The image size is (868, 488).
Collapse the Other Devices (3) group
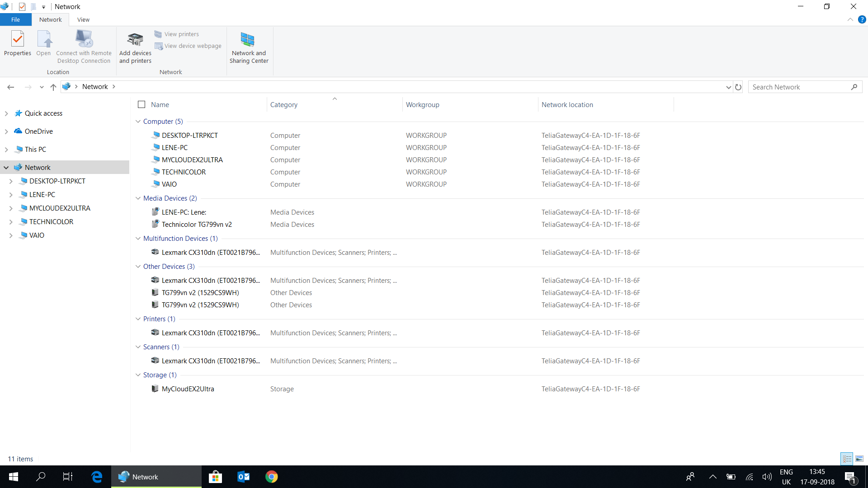(x=138, y=267)
